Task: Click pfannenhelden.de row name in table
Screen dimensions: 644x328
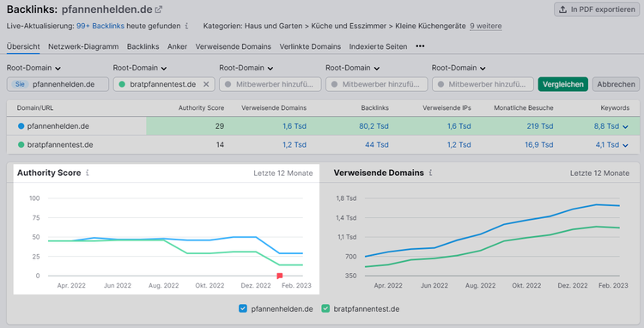Action: tap(58, 126)
